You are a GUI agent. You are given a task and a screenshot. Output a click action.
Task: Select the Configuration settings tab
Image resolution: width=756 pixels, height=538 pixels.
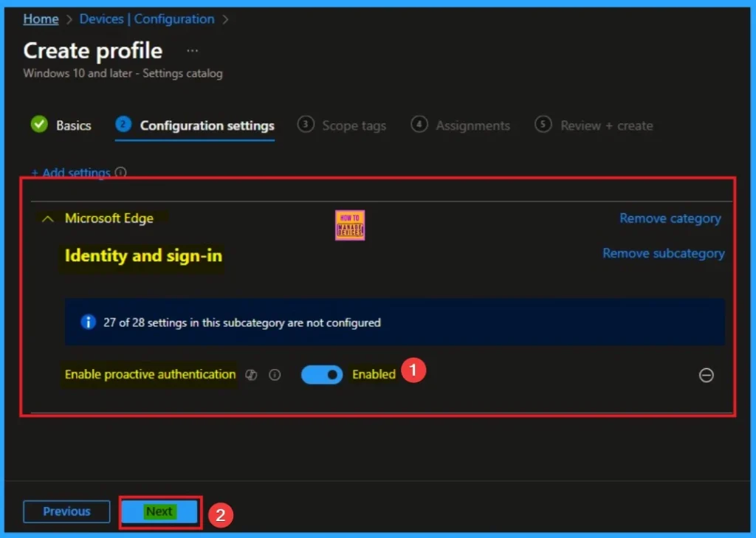(x=195, y=125)
